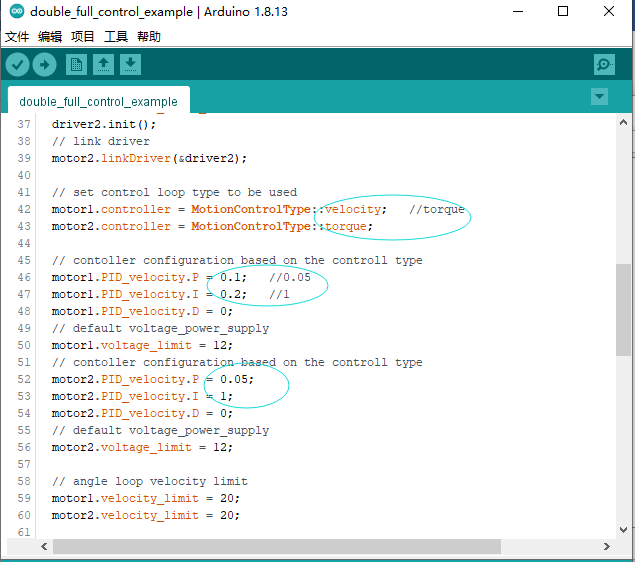Screen dimensions: 635x562
Task: Click the motor2.linkDriver(&driver2); line
Action: (149, 158)
